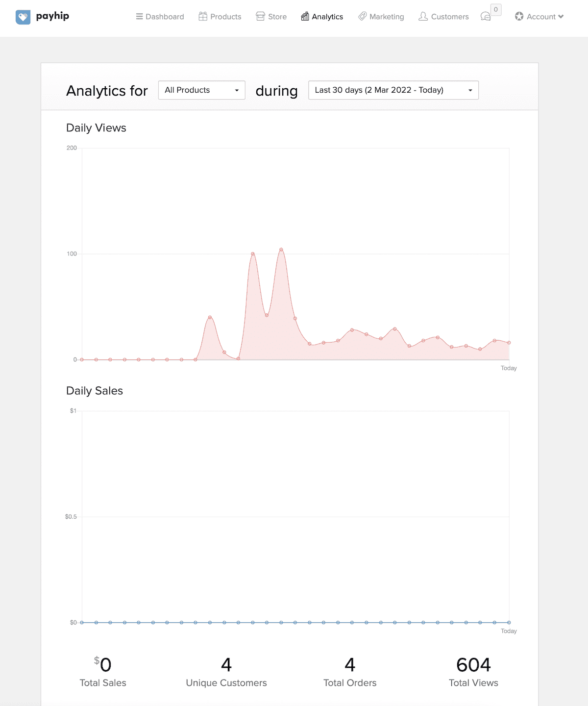Click the Dashboard hamburger icon

coord(140,17)
